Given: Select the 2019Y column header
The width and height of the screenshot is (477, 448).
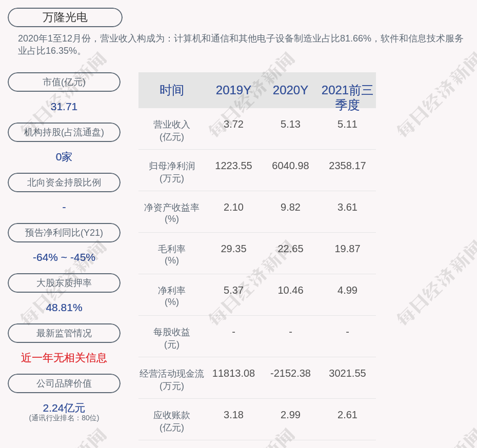Looking at the screenshot, I should click(234, 90).
